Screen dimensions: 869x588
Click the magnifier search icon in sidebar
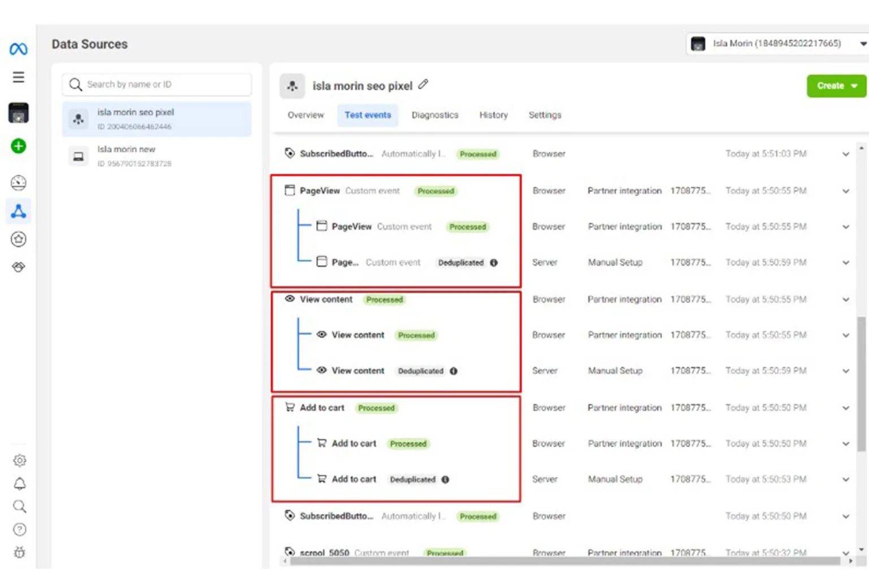click(x=19, y=506)
